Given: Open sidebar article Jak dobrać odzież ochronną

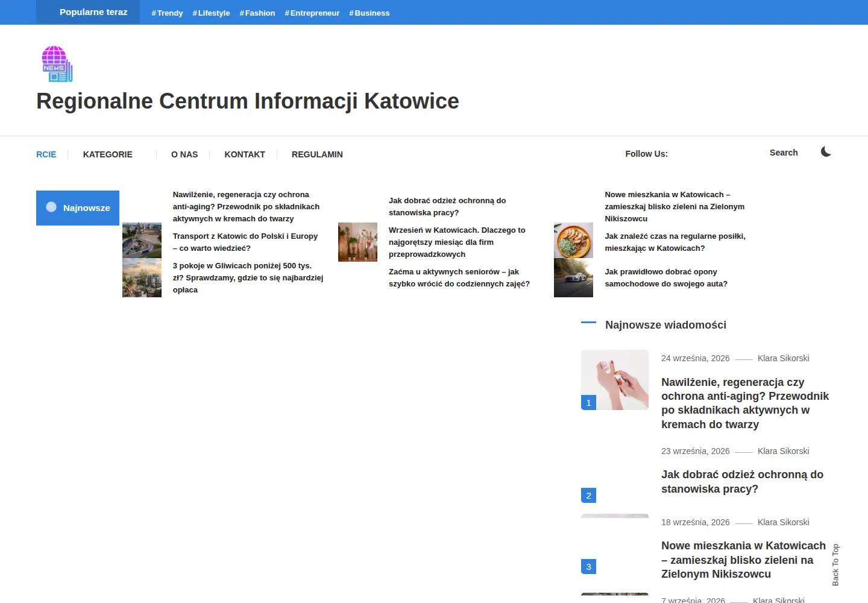Looking at the screenshot, I should pyautogui.click(x=742, y=482).
